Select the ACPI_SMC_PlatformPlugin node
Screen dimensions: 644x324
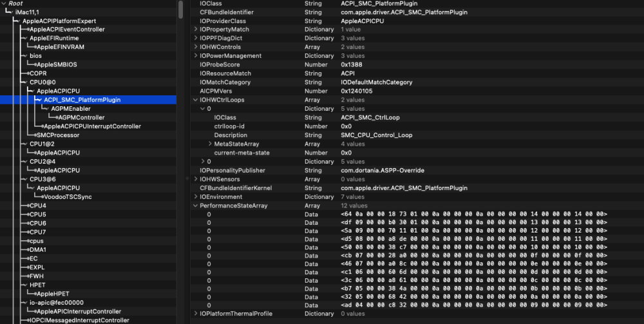click(82, 100)
